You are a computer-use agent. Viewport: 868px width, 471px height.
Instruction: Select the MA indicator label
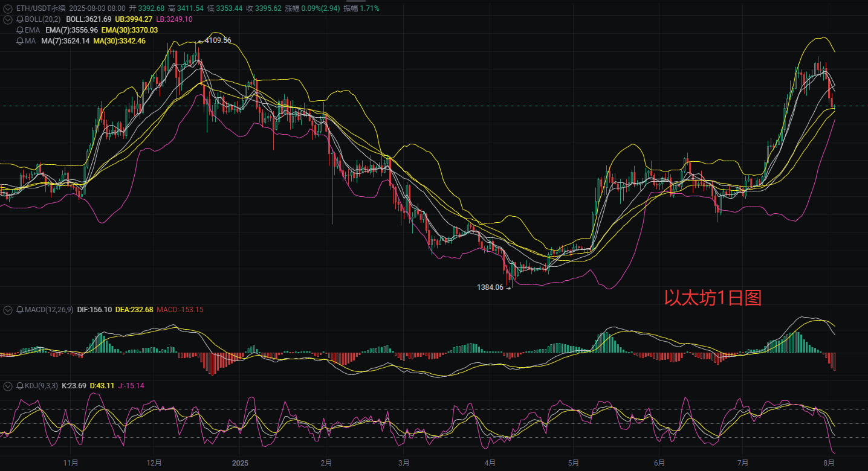(30, 40)
